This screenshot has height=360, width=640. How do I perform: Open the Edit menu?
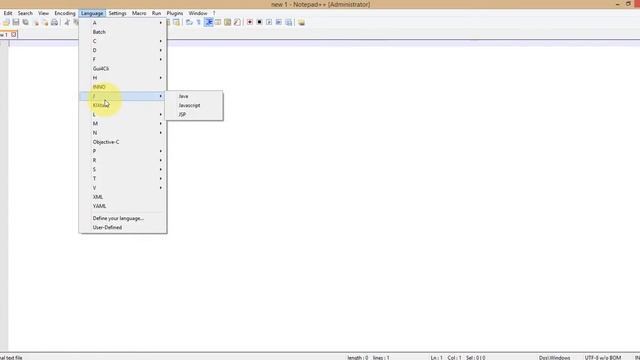tap(8, 13)
